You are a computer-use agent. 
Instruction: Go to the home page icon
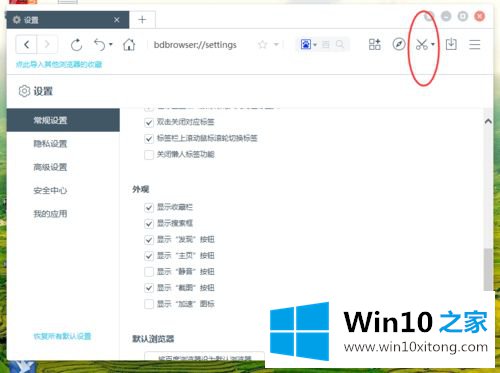(129, 44)
